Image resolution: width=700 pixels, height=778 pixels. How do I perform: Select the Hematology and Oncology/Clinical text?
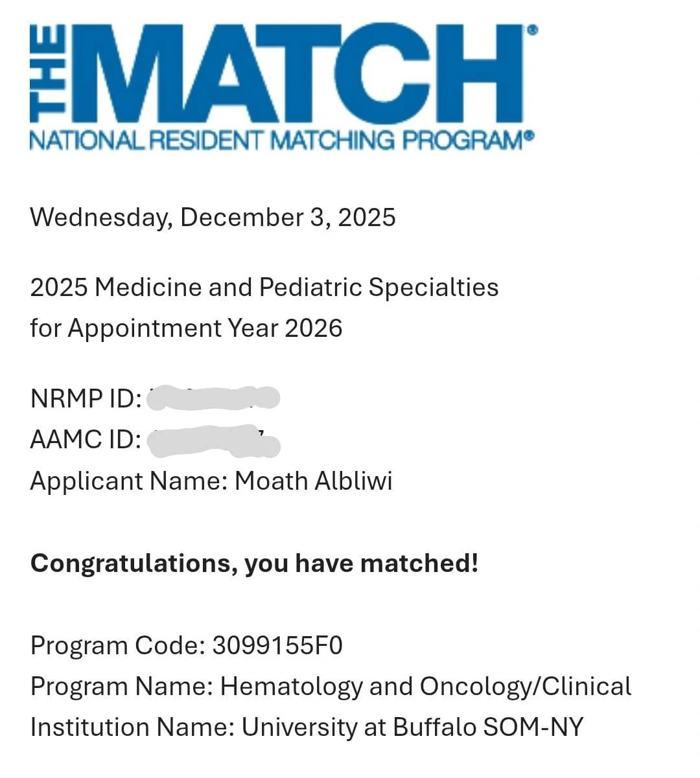pos(426,687)
